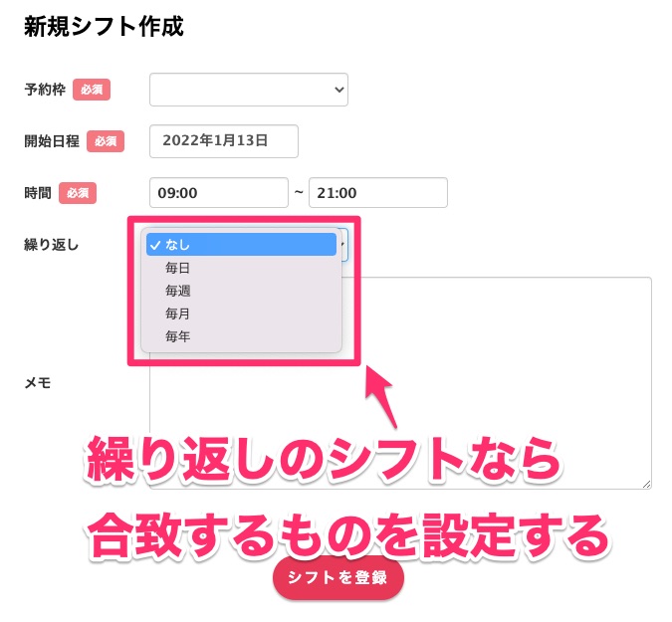Click the 必須 badge beside 開始日程
Screen dimensions: 672x622
[x=106, y=141]
